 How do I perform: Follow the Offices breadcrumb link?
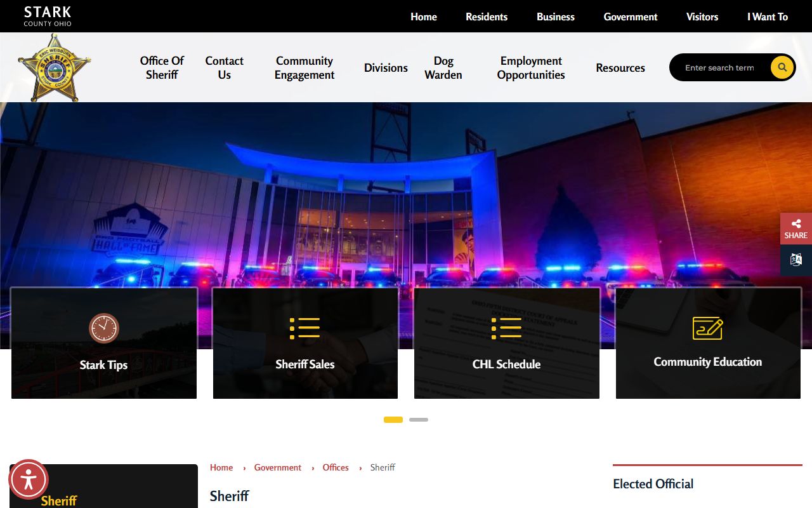point(336,467)
